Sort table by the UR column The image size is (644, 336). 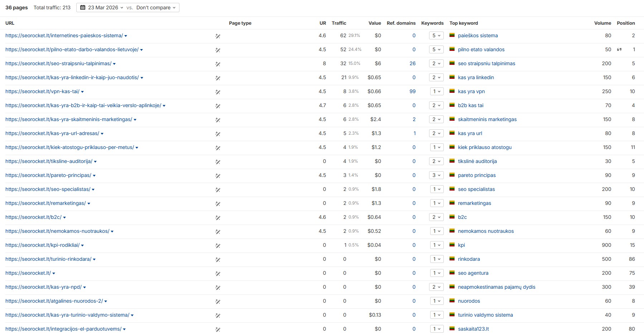tap(323, 23)
